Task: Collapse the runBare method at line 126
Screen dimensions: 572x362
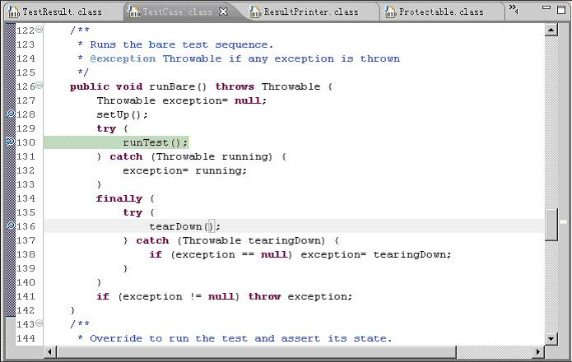Action: (39, 86)
